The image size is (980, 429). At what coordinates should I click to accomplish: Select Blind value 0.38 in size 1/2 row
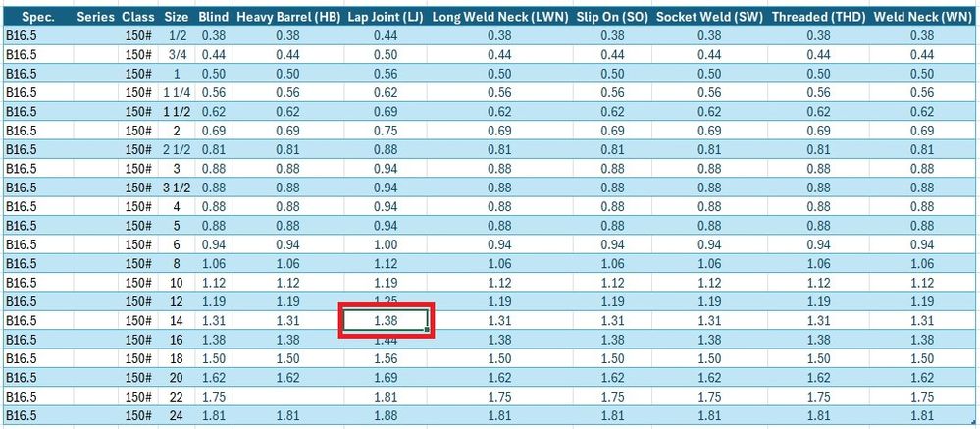[214, 35]
